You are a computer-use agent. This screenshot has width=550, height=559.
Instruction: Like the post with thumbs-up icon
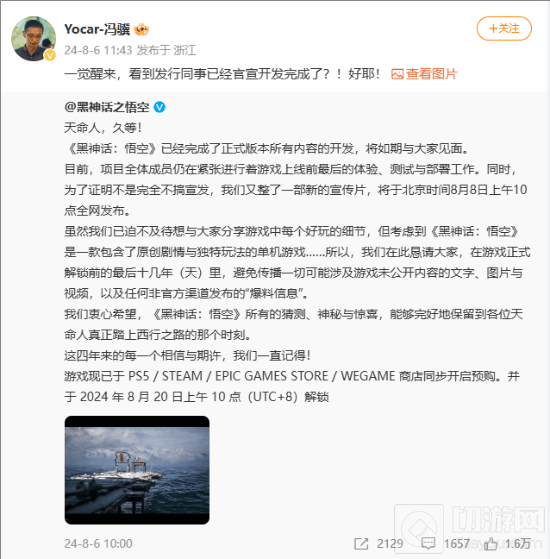point(490,543)
